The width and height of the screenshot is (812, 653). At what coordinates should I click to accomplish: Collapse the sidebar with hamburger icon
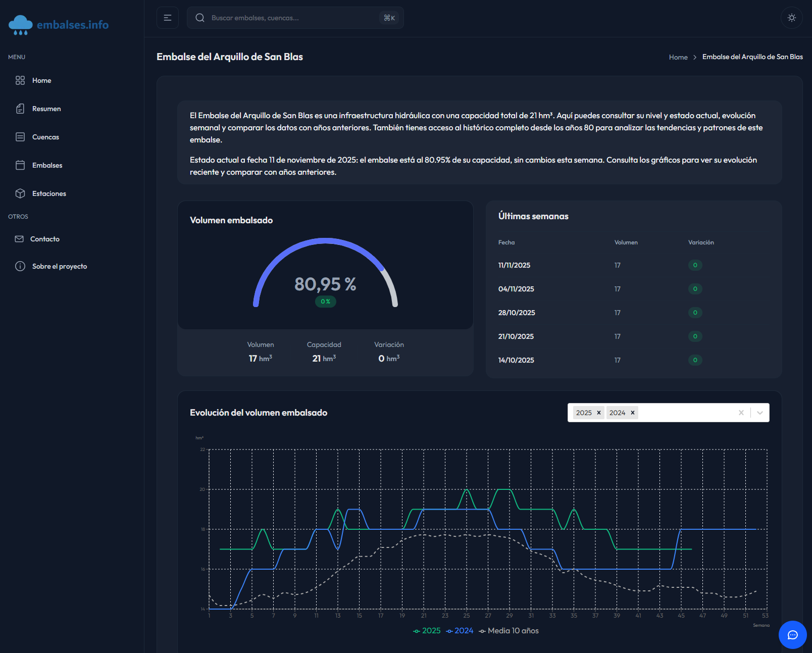pos(168,18)
